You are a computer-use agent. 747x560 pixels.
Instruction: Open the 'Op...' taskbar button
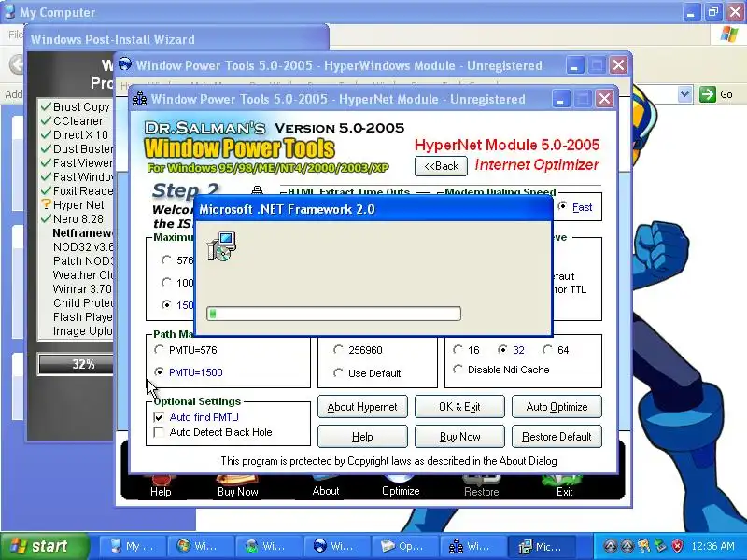(405, 546)
